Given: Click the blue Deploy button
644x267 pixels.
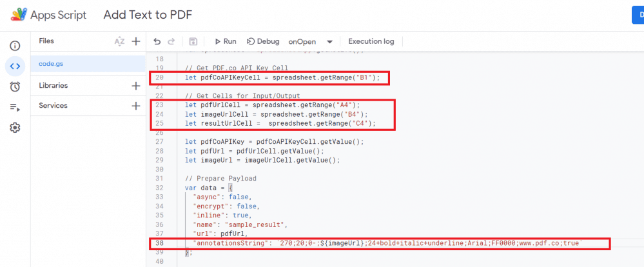Looking at the screenshot, I should [x=638, y=15].
